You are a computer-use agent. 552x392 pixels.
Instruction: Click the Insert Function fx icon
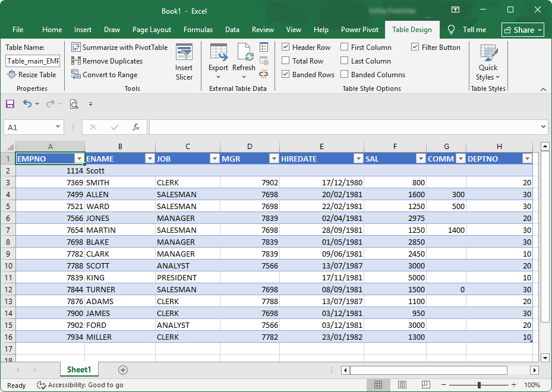pyautogui.click(x=136, y=127)
